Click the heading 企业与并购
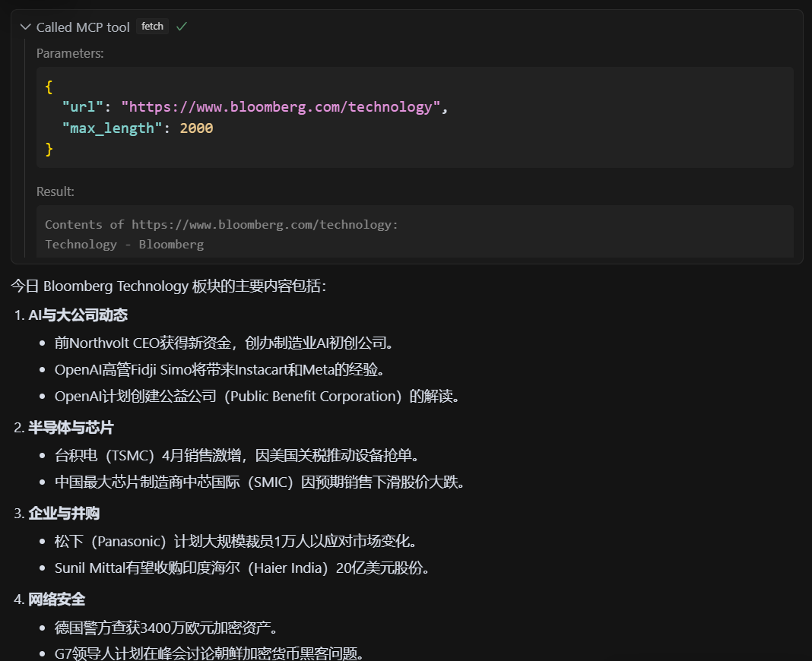The width and height of the screenshot is (812, 661). coord(64,514)
